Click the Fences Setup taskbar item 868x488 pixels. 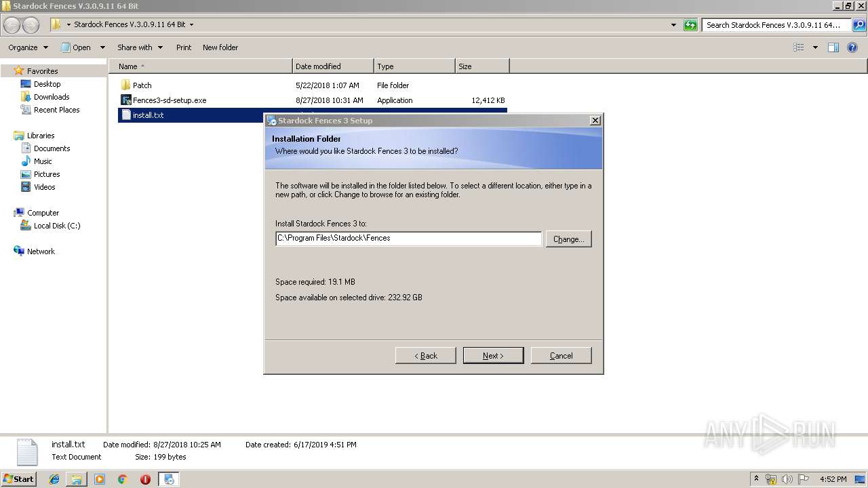tap(168, 479)
